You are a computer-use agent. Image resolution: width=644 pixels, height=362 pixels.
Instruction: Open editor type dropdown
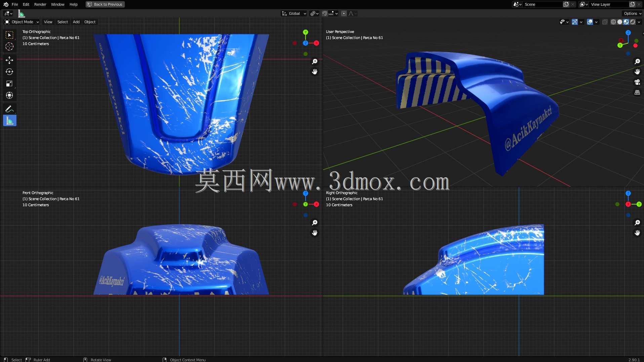[8, 13]
